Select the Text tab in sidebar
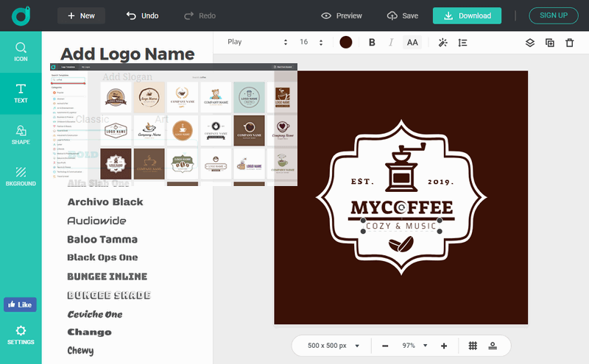The width and height of the screenshot is (589, 364). pyautogui.click(x=21, y=93)
